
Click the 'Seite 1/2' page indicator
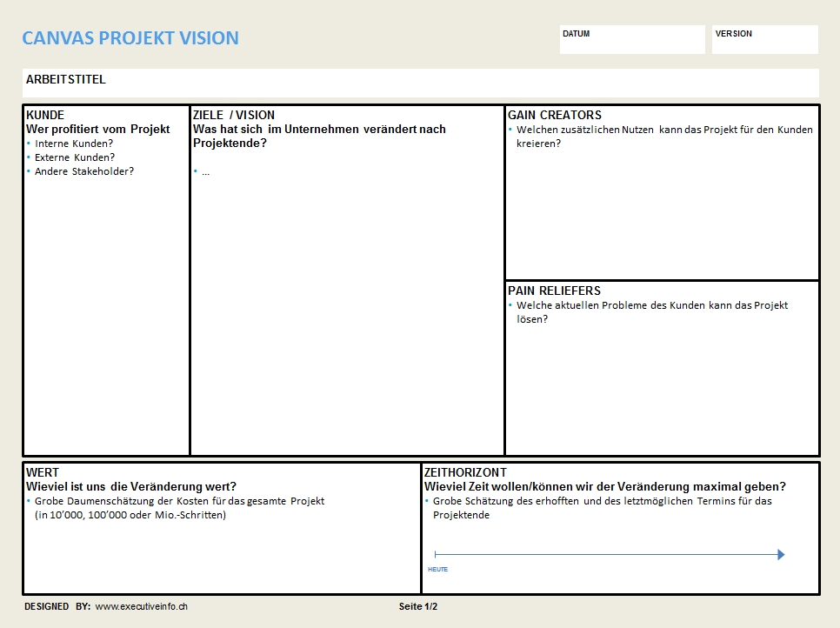[x=418, y=606]
